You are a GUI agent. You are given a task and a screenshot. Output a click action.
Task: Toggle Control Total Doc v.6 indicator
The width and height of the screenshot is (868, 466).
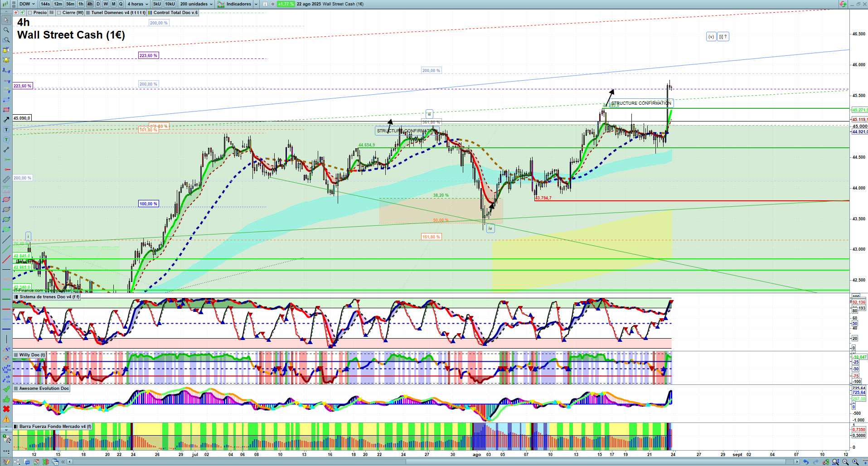pyautogui.click(x=150, y=13)
